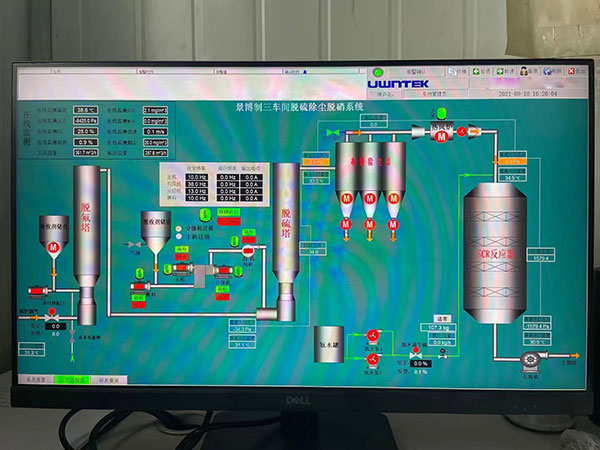Click the green indicator lamp above the fan

pyautogui.click(x=441, y=115)
